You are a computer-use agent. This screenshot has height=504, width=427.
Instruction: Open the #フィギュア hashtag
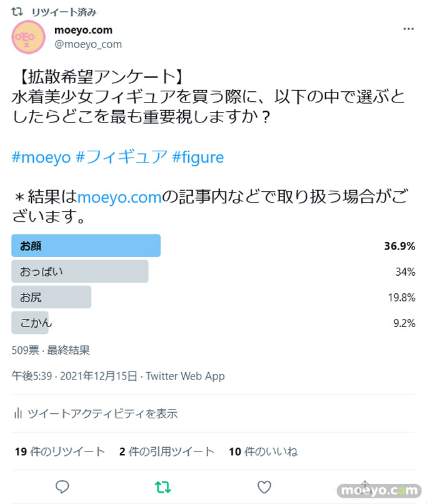119,157
